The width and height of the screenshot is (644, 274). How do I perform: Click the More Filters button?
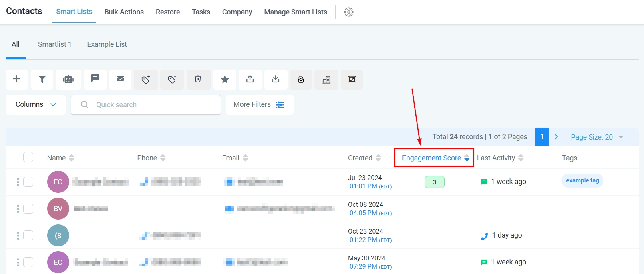point(259,104)
